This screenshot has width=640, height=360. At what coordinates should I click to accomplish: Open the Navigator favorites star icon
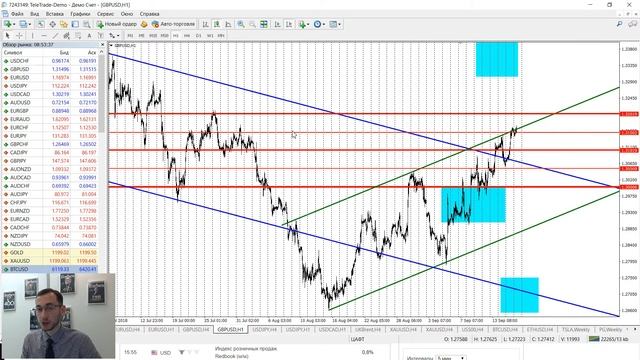click(x=64, y=24)
